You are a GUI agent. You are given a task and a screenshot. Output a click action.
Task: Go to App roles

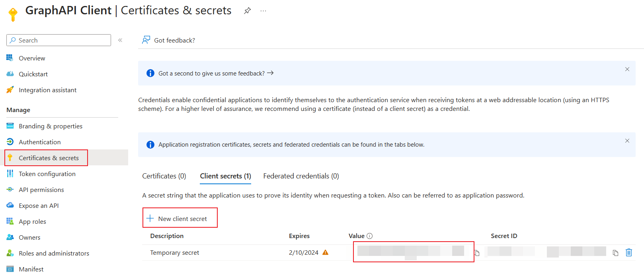32,221
